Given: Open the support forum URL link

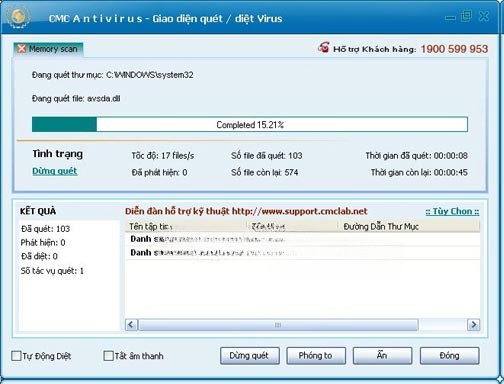Looking at the screenshot, I should [x=299, y=211].
